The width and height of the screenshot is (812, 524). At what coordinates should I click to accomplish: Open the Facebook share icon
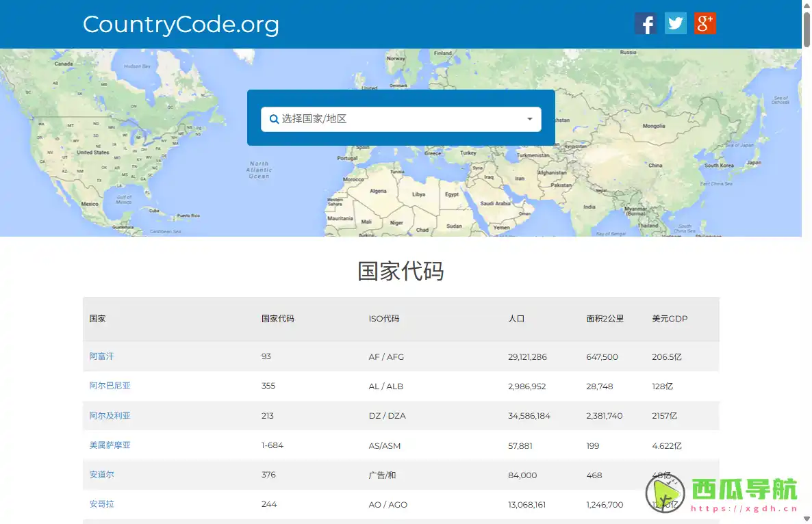645,24
